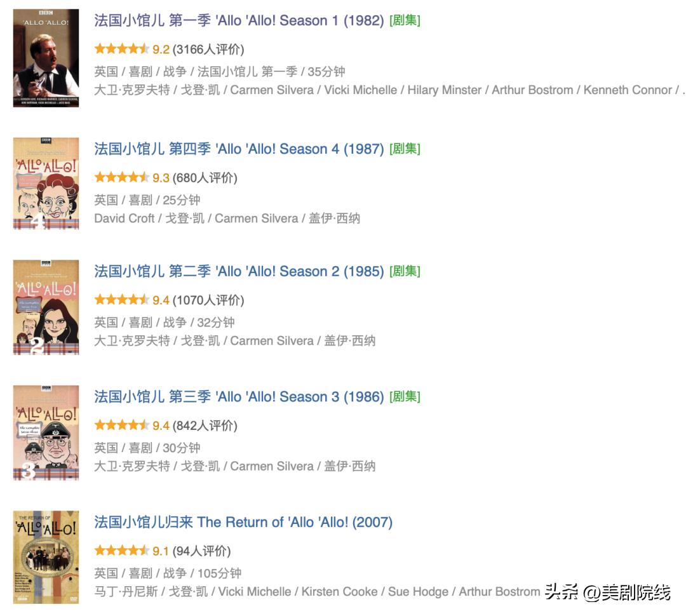Viewport: 686px width, 616px height.
Task: Open 'Allo 'Allo! Season 4 (1987) title link
Action: pyautogui.click(x=239, y=149)
